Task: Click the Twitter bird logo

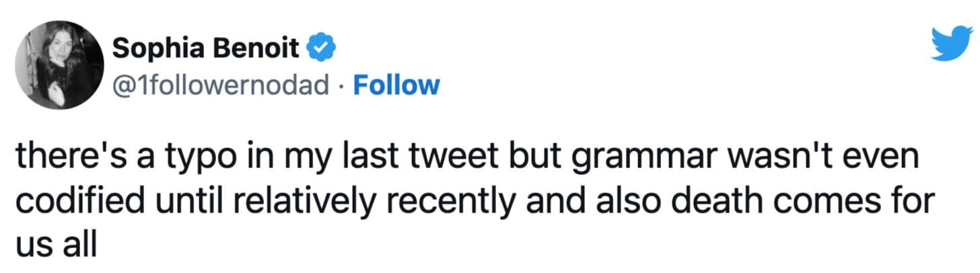Action: pyautogui.click(x=951, y=45)
